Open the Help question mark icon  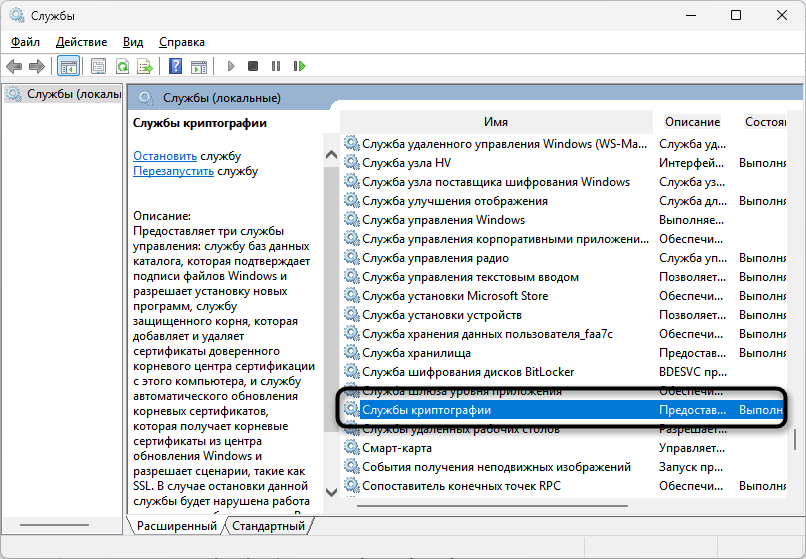[175, 66]
